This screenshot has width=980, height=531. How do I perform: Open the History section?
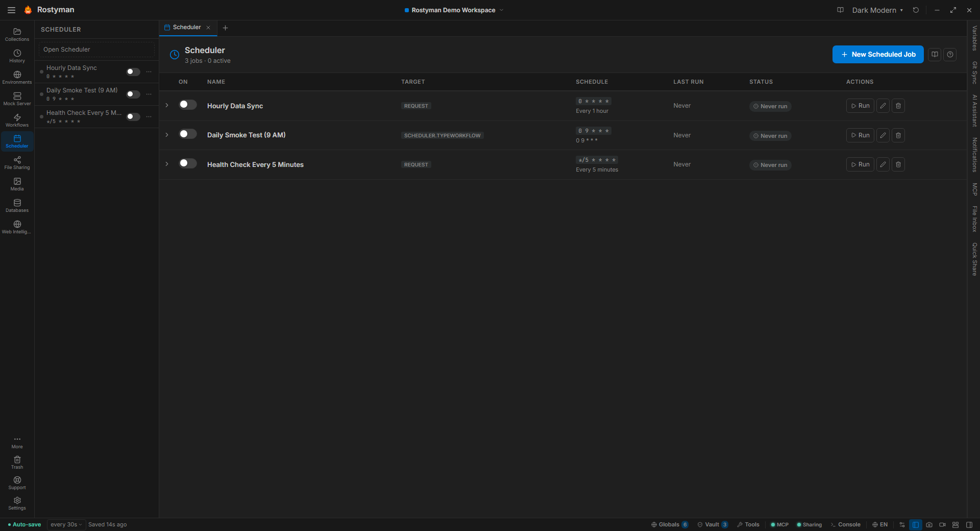click(x=17, y=56)
